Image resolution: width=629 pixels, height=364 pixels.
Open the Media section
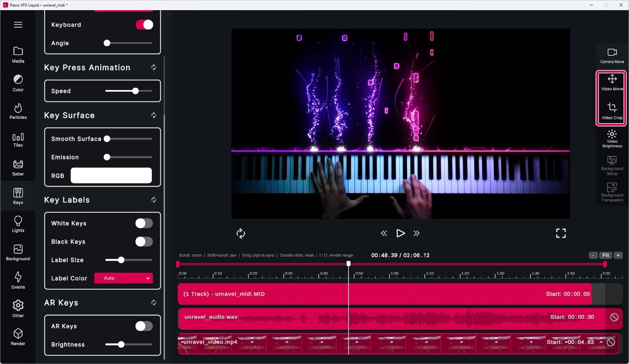tap(18, 55)
